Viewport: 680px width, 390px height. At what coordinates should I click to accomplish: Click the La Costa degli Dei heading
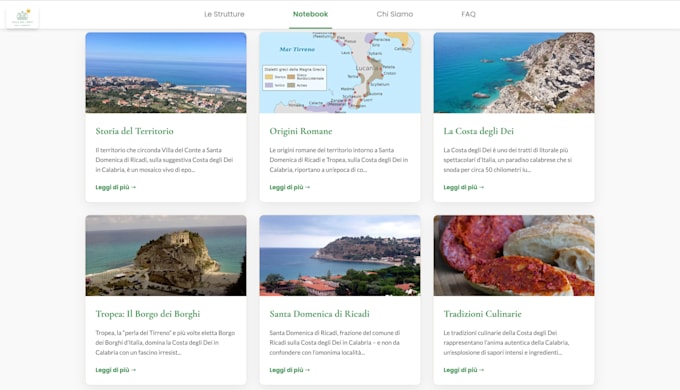coord(478,131)
